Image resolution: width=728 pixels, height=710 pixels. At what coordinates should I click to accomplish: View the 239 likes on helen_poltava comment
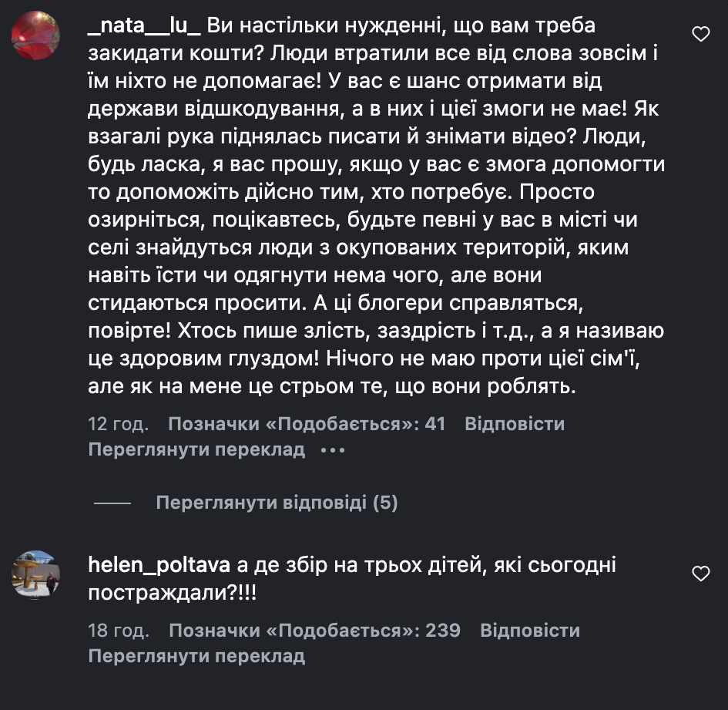(x=314, y=631)
